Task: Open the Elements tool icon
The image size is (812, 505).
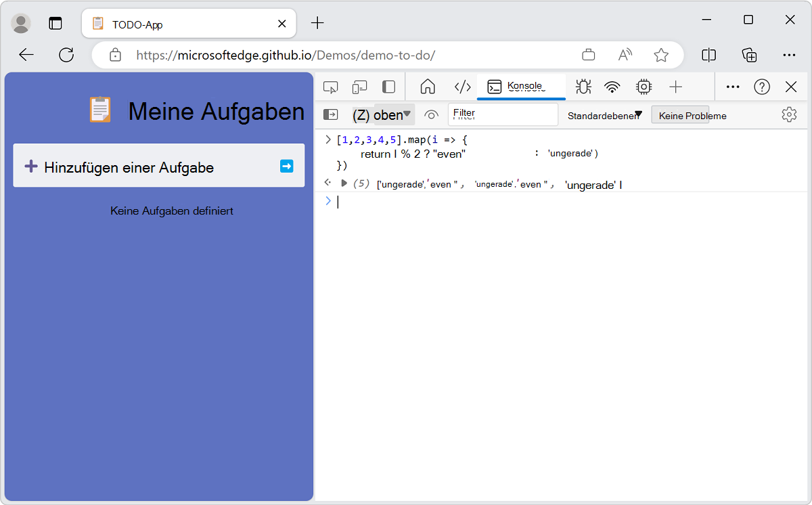Action: (462, 87)
